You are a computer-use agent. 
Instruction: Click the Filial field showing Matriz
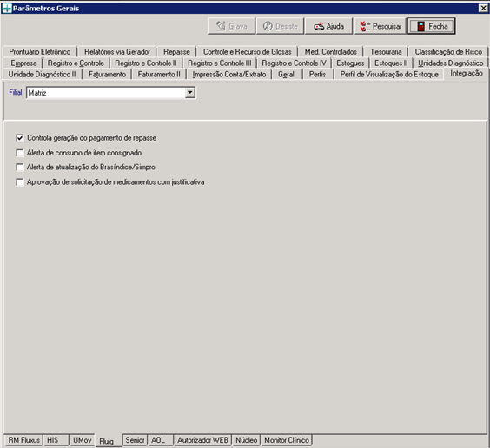[x=111, y=93]
